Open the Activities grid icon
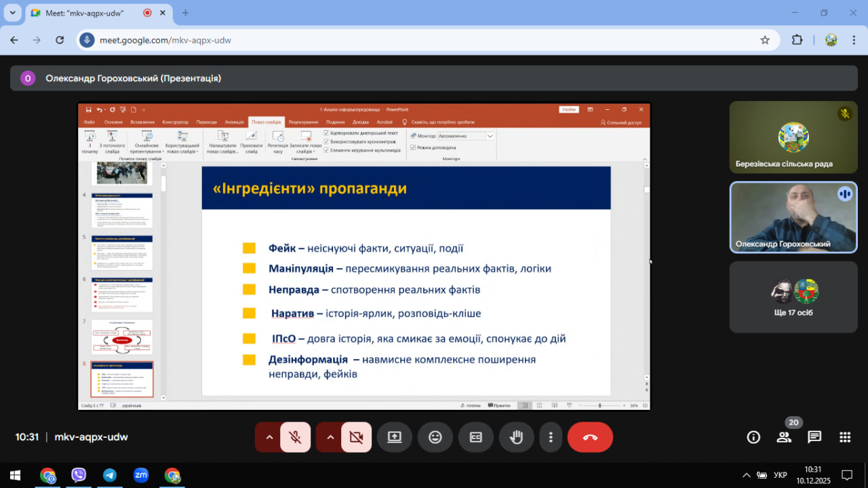This screenshot has width=868, height=488. coord(845,437)
